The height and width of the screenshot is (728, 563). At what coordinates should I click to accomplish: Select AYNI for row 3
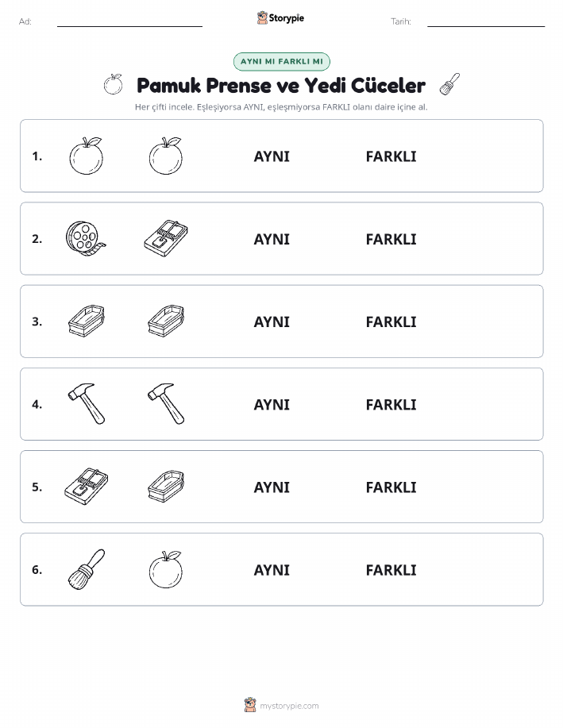pos(272,322)
